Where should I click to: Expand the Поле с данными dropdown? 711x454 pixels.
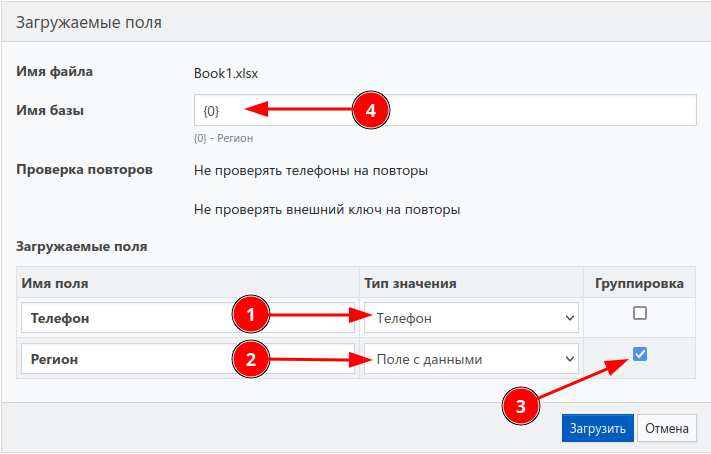pyautogui.click(x=471, y=359)
